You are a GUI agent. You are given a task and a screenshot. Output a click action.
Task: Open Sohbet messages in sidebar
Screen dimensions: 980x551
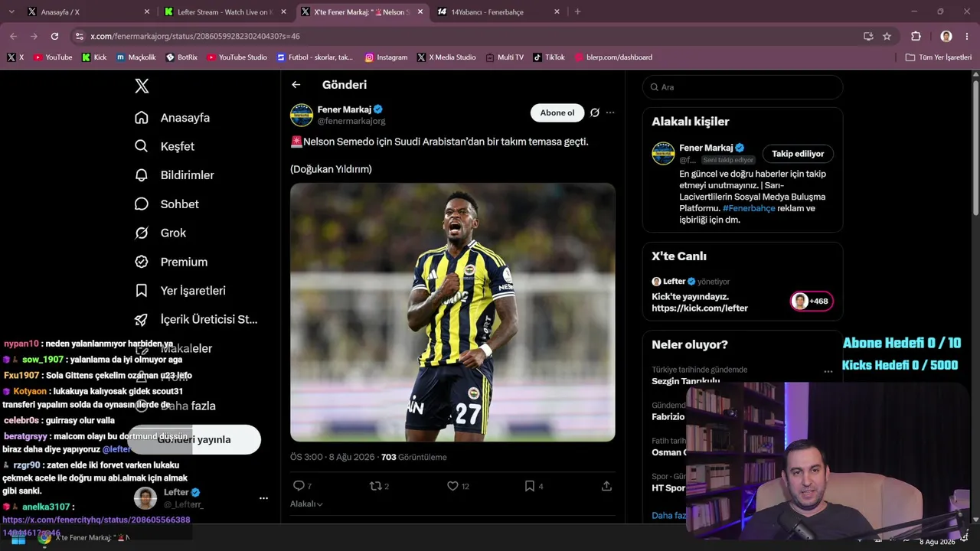167,204
